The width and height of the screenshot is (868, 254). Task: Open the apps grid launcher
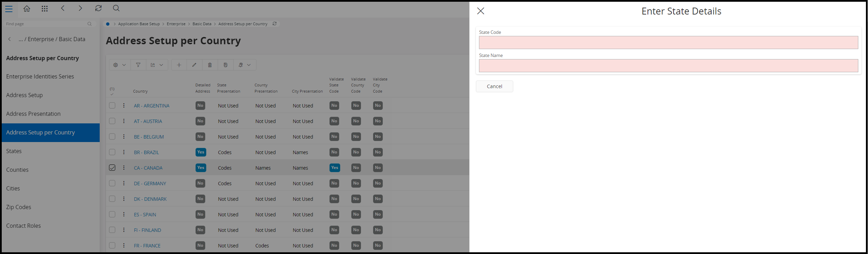click(x=45, y=9)
